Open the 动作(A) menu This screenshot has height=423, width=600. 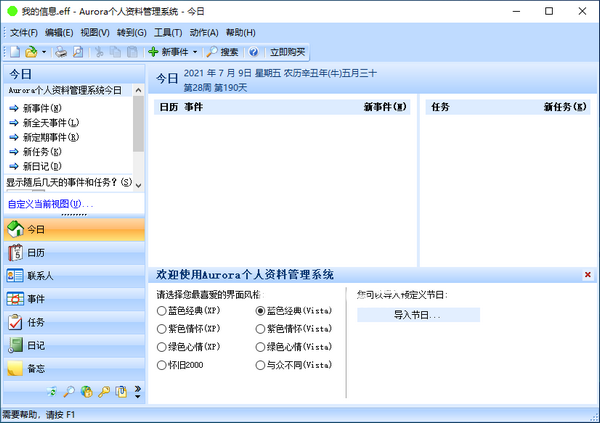(204, 33)
